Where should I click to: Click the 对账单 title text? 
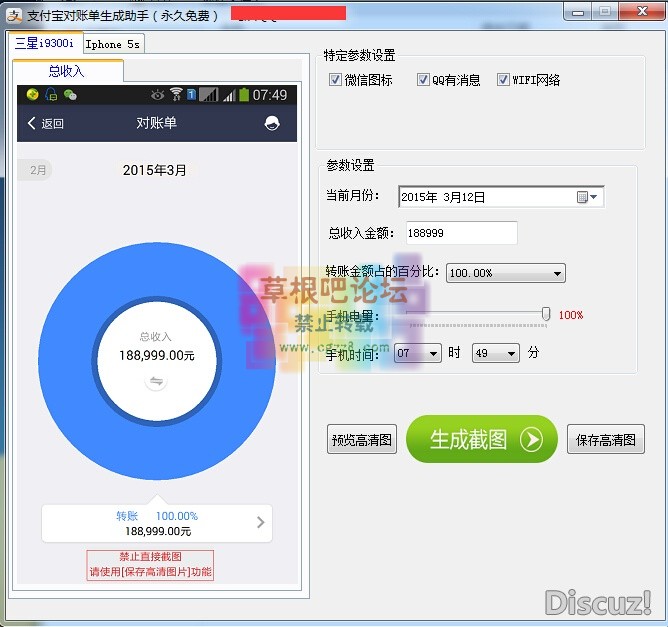point(156,123)
